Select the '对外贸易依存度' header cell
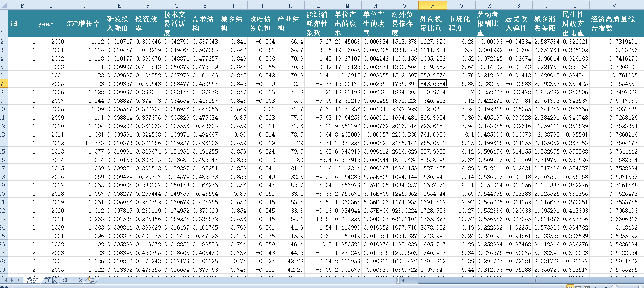This screenshot has width=644, height=288. pyautogui.click(x=404, y=23)
